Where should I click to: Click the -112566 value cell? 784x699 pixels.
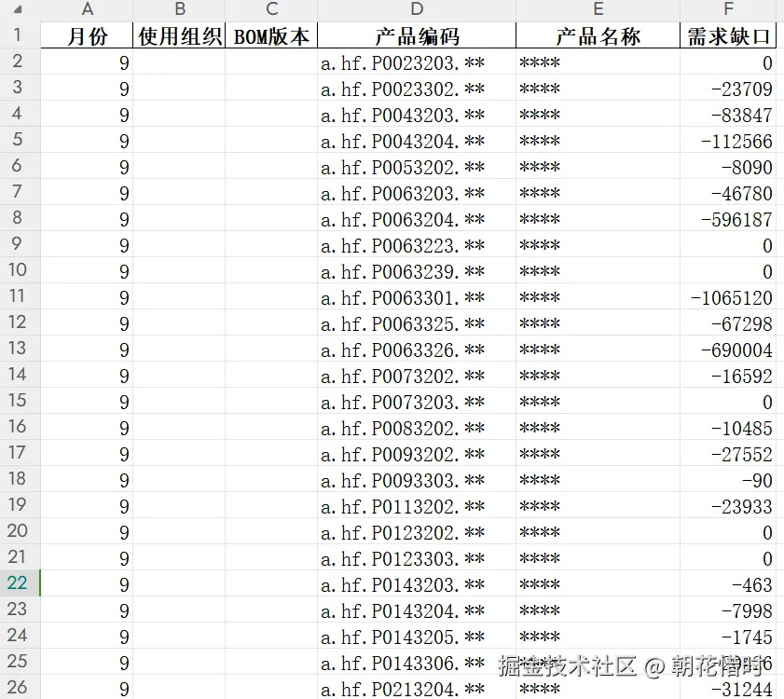(x=728, y=140)
